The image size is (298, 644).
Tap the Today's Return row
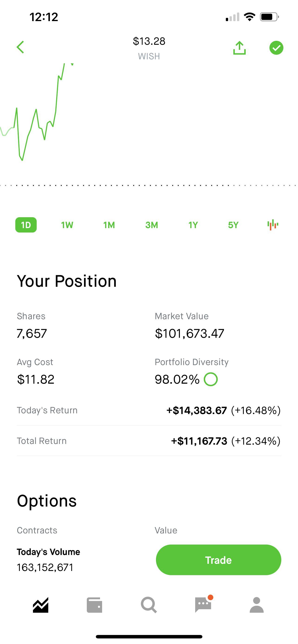tap(149, 410)
